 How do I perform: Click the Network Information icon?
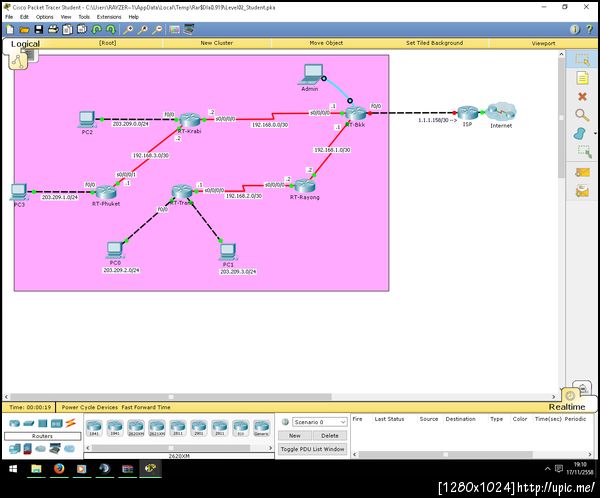(x=575, y=29)
